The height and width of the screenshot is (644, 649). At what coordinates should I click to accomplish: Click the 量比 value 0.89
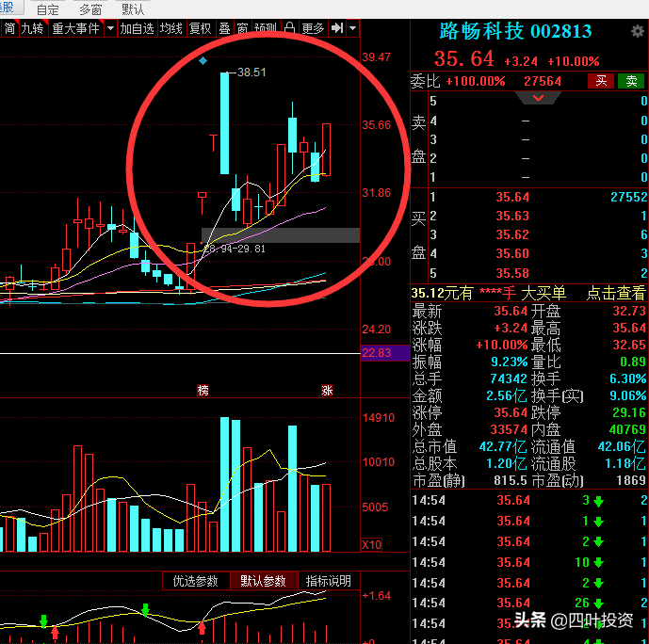[x=633, y=362]
